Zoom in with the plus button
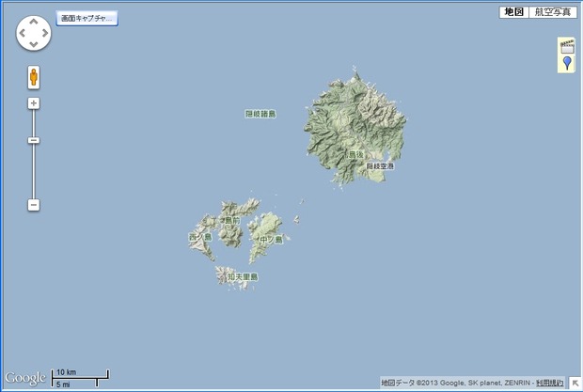583x392 pixels. click(x=34, y=103)
